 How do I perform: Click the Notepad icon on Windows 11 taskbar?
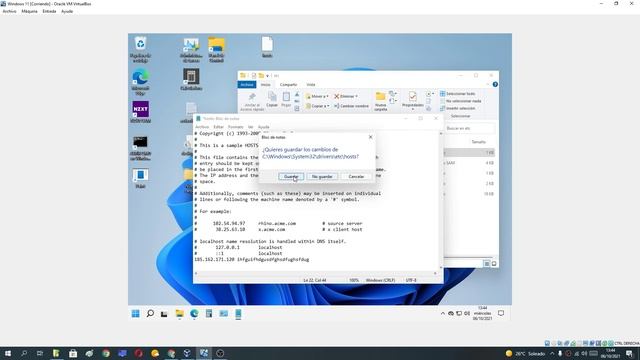[x=238, y=313]
